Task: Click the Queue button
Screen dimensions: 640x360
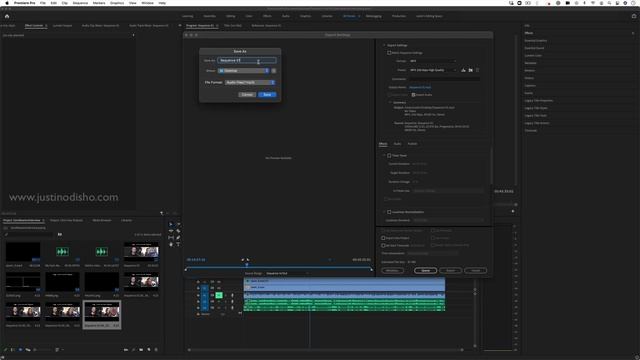Action: tap(425, 271)
